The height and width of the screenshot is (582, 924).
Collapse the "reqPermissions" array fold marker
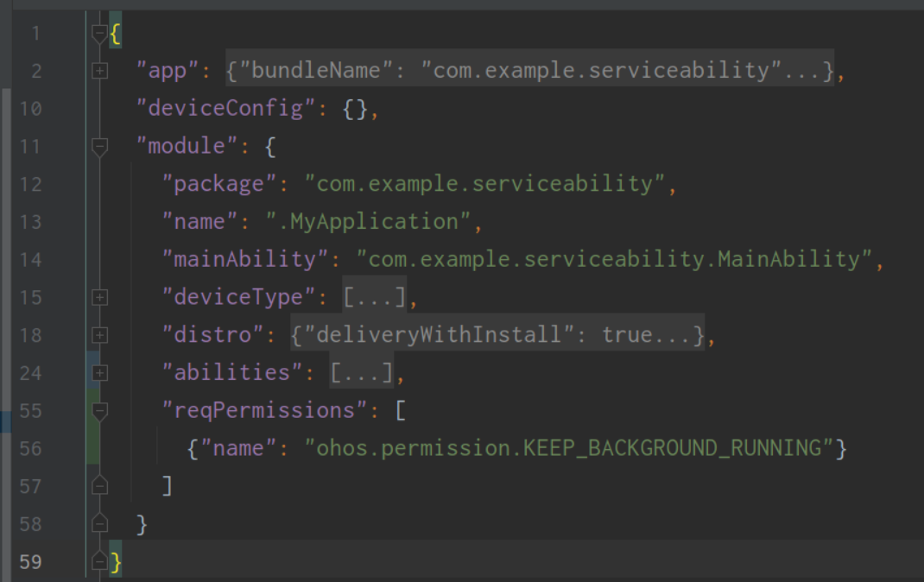(x=99, y=412)
